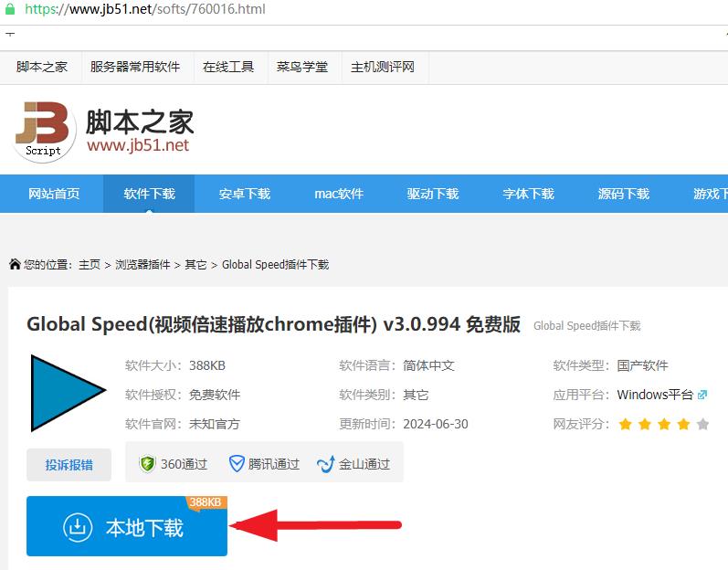The height and width of the screenshot is (570, 728).
Task: Click Windows平台 platform text
Action: [655, 395]
